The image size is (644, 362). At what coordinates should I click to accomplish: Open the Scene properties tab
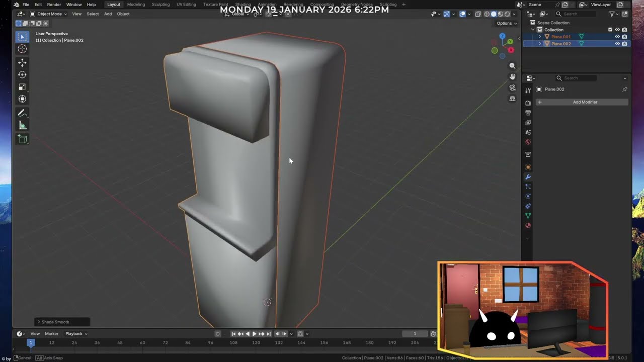click(528, 132)
